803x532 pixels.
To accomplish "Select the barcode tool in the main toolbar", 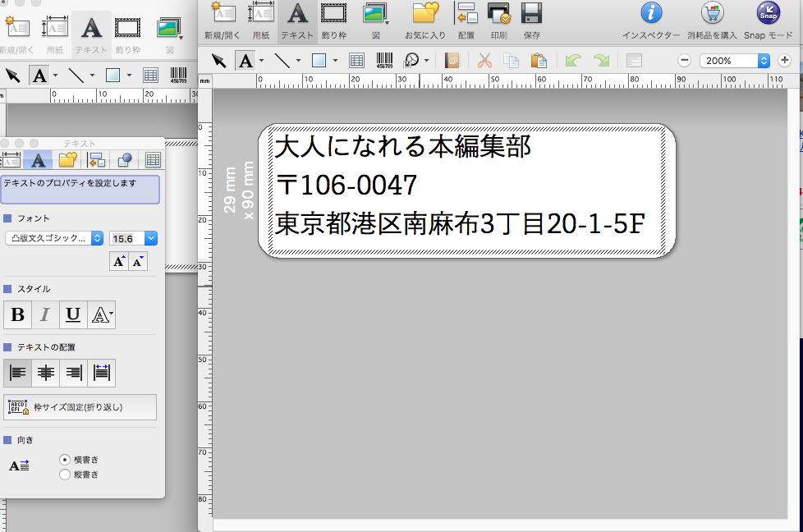I will pos(384,60).
